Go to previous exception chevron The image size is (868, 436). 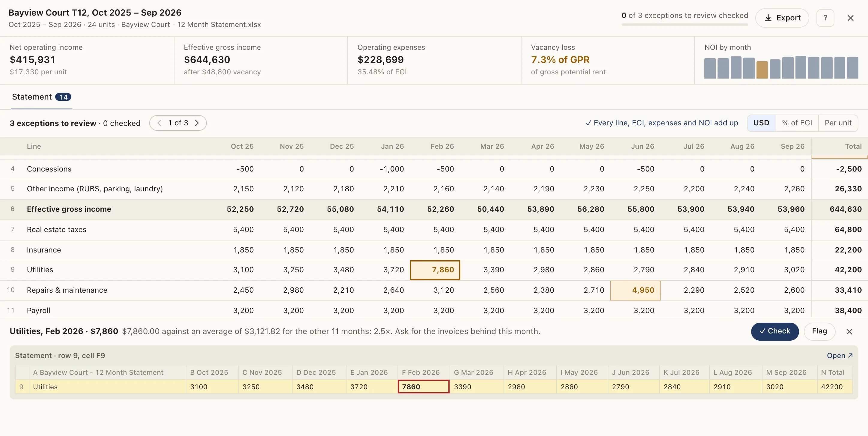tap(159, 123)
